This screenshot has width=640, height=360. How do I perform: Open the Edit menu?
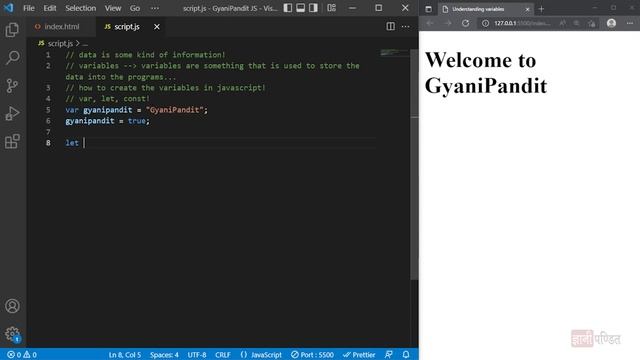pyautogui.click(x=50, y=8)
